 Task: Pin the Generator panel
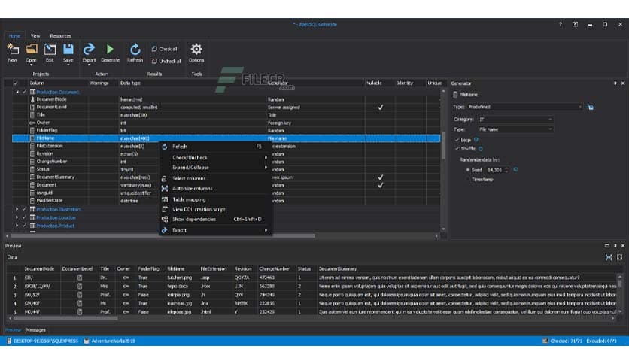pos(615,83)
